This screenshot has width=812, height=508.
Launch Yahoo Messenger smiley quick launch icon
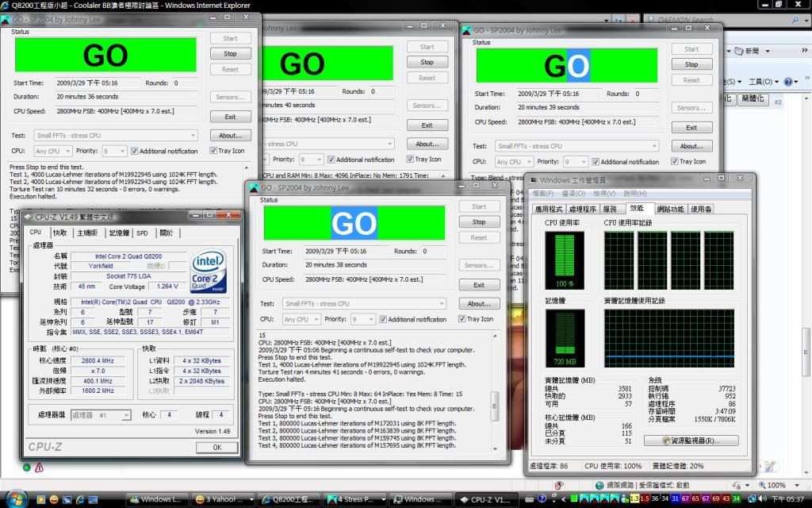click(x=54, y=499)
